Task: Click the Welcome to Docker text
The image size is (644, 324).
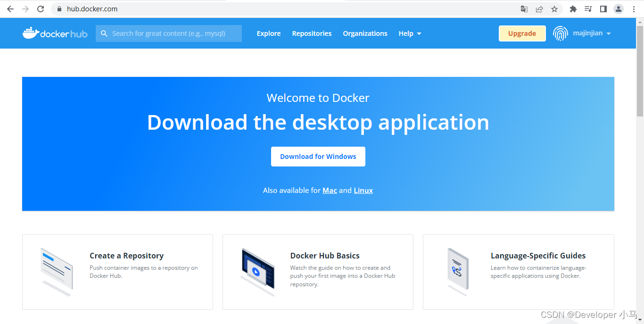Action: click(318, 98)
